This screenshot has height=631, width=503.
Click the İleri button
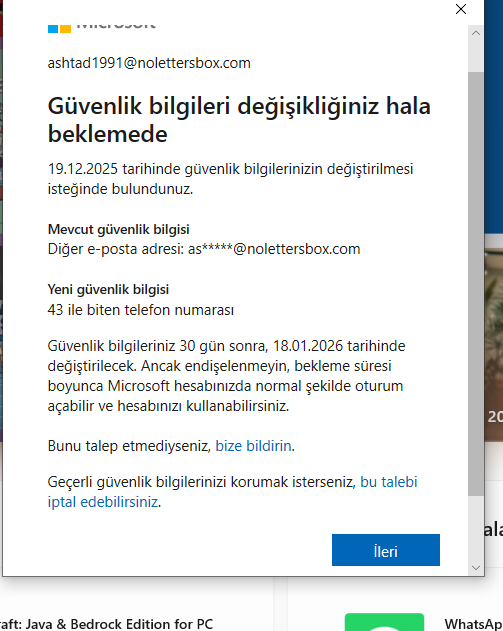pyautogui.click(x=385, y=550)
